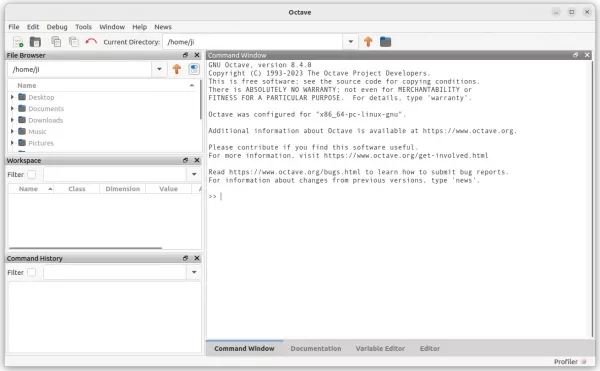Expand the Music folder tree
This screenshot has height=371, width=600.
click(x=12, y=132)
